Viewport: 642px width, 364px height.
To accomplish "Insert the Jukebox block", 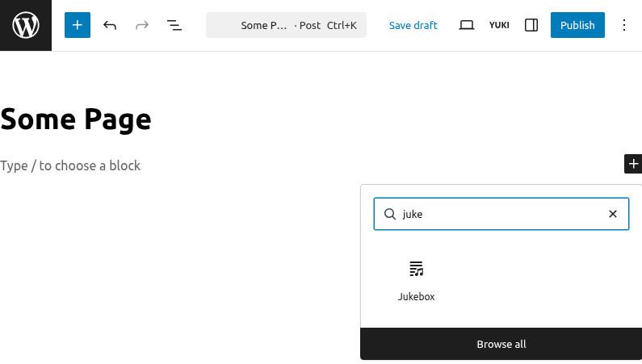I will (x=416, y=280).
